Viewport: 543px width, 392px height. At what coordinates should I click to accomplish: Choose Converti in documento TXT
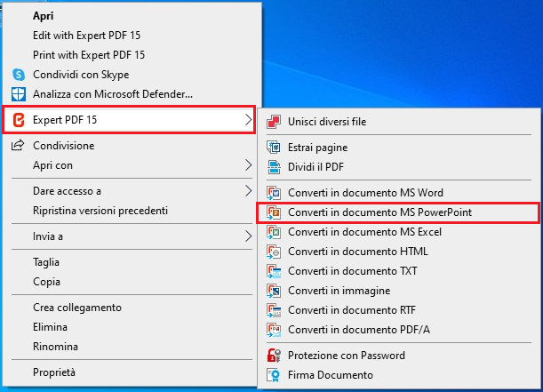click(x=399, y=271)
